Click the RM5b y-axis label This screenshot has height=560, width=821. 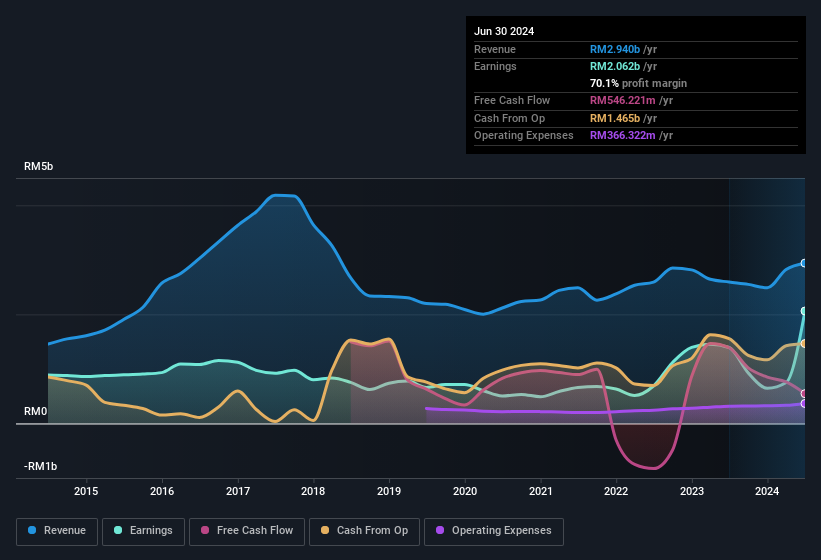(x=38, y=167)
